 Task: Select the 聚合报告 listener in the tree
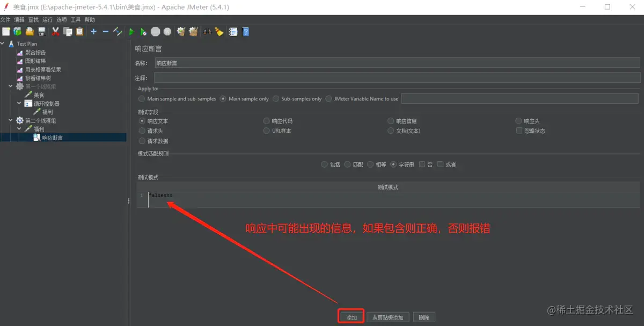35,52
